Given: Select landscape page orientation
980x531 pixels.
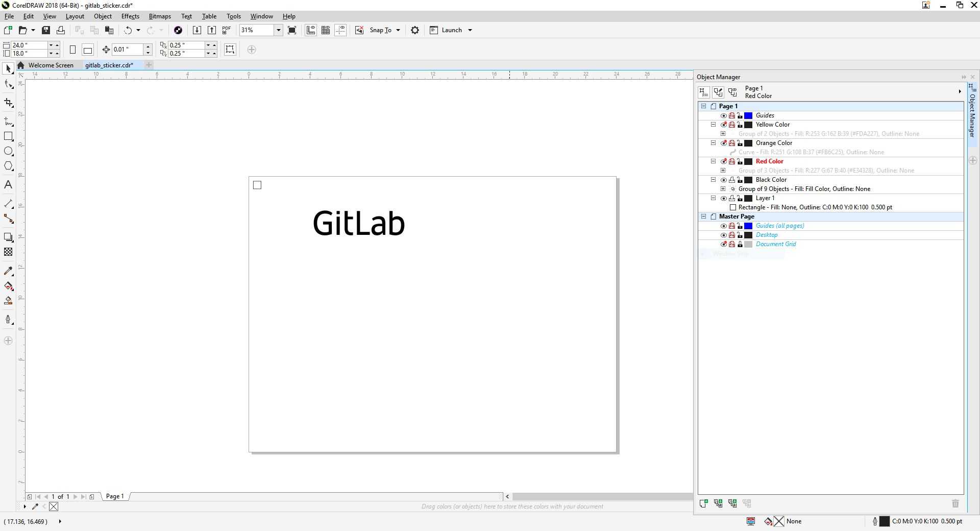Looking at the screenshot, I should [88, 50].
